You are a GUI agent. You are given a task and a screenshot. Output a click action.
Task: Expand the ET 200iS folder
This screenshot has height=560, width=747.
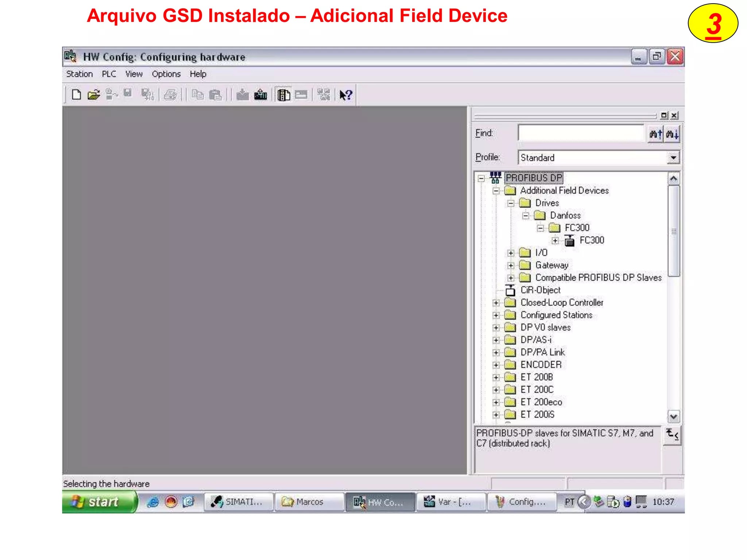[496, 415]
